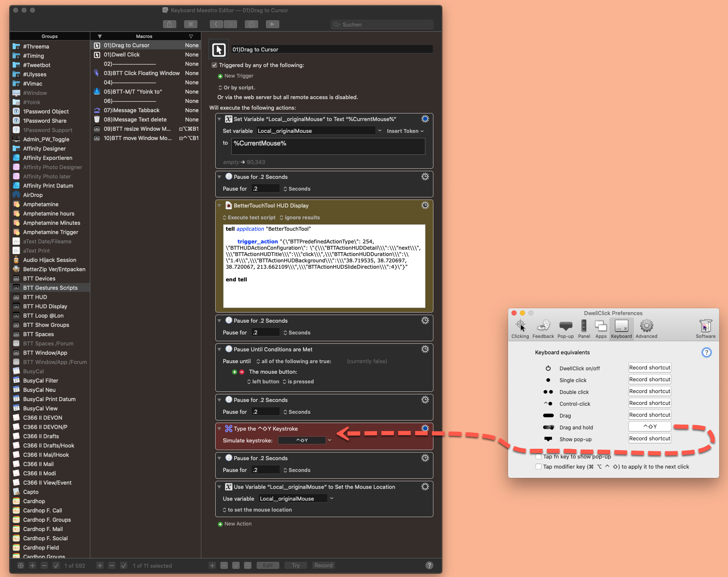Select the '05)BTT-M/T "Yoink to"' macro
This screenshot has height=577, width=728.
(146, 92)
